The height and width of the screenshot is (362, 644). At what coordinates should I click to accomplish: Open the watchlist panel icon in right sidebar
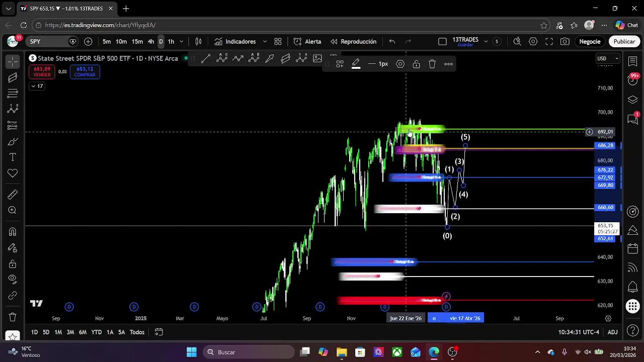click(x=633, y=61)
